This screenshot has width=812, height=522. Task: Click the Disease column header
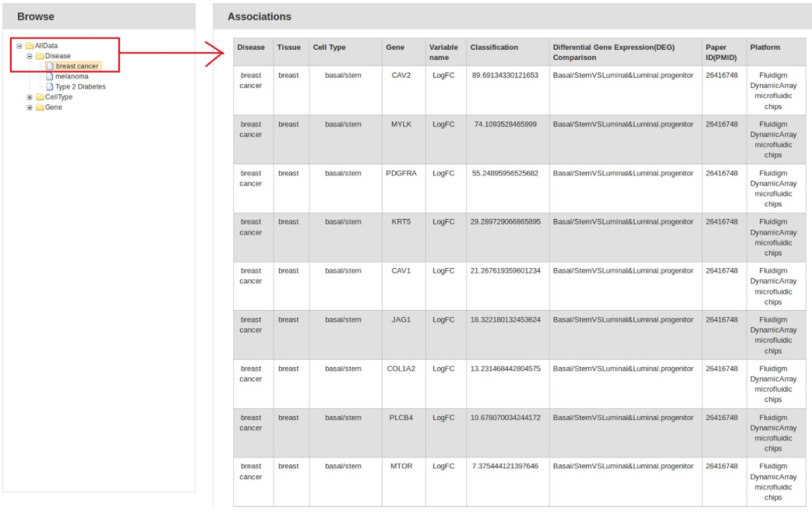tap(253, 51)
